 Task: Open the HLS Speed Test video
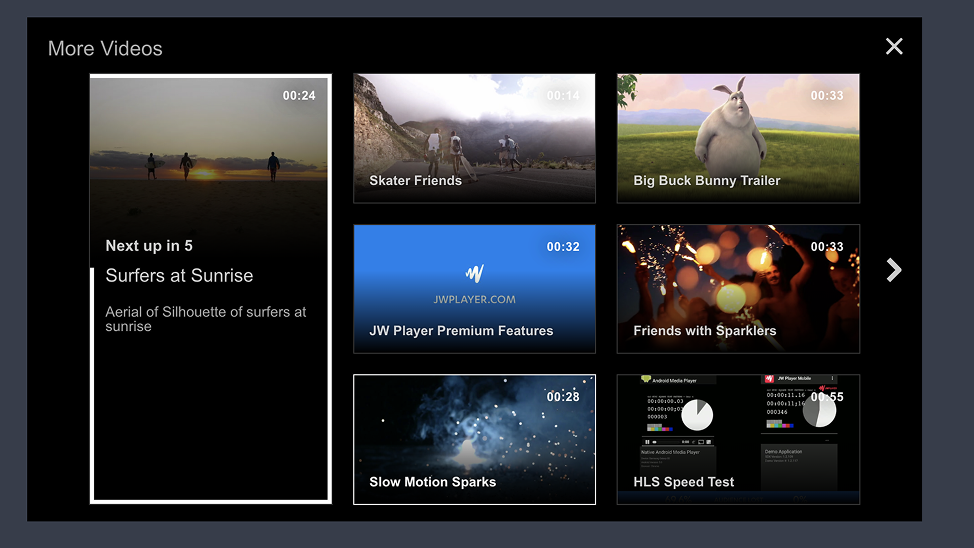tap(738, 440)
